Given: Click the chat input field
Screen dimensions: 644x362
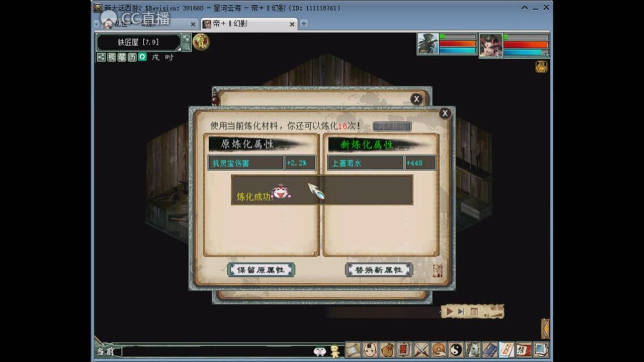Looking at the screenshot, I should pos(215,351).
